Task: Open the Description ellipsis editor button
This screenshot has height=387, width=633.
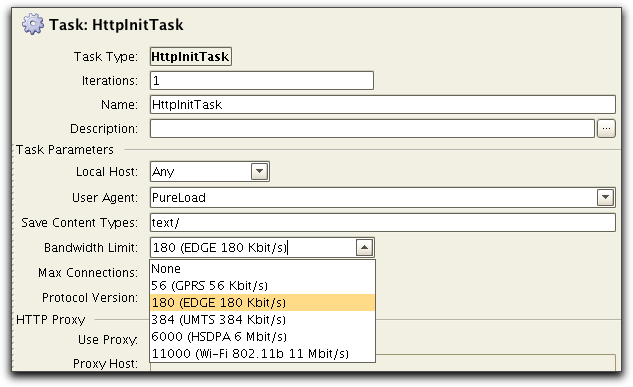Action: [x=606, y=129]
